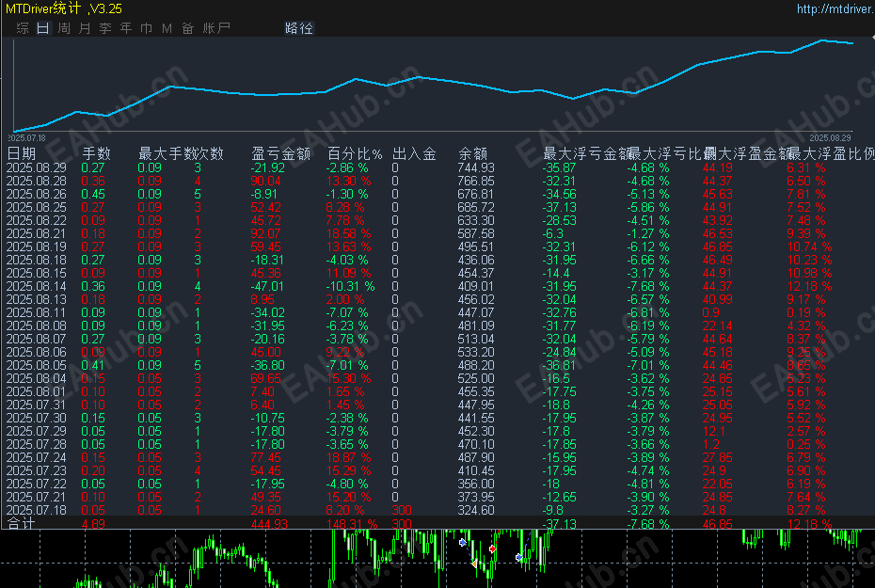This screenshot has width=875, height=588.
Task: Click the 444.93 total profit value
Action: (x=269, y=524)
